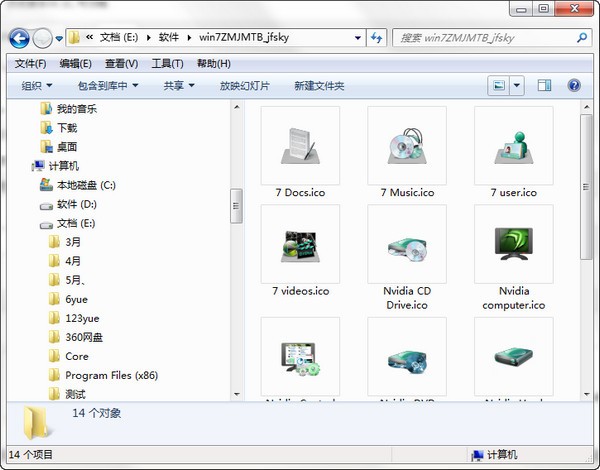Refresh the current folder view

coord(377,38)
